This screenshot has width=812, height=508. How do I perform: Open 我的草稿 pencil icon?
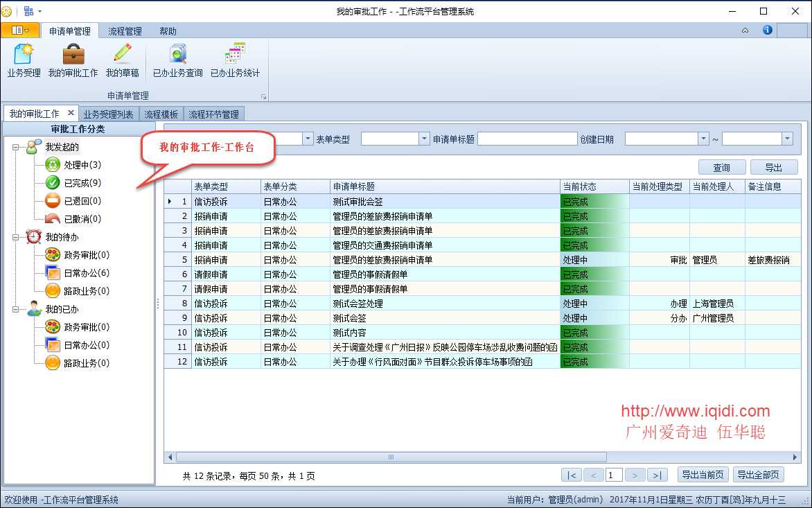(x=122, y=60)
